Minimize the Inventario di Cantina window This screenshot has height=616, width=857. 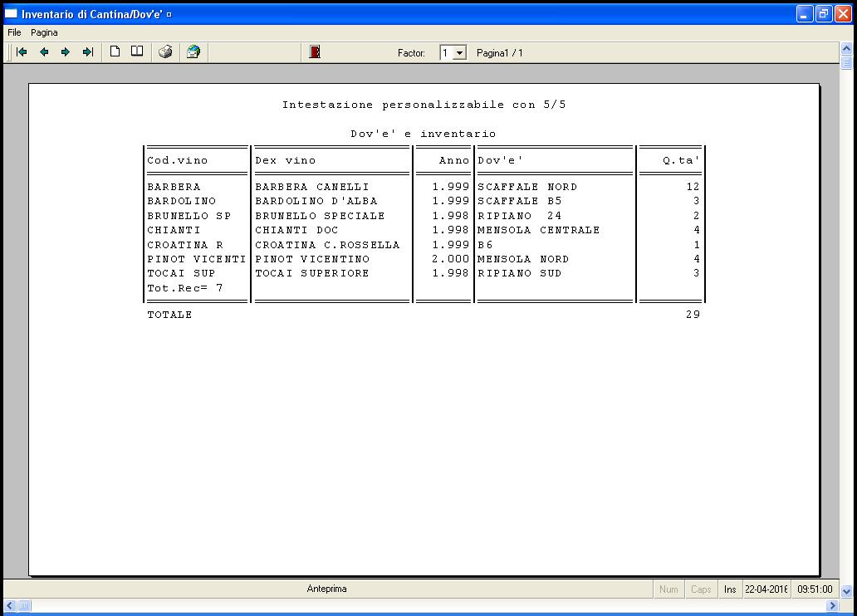(x=805, y=13)
